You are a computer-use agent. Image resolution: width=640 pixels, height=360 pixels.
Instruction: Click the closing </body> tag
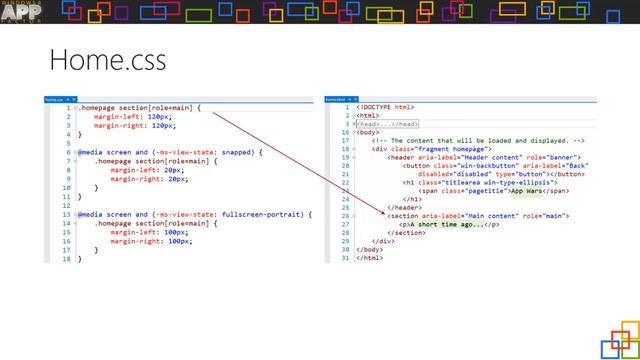tap(369, 249)
